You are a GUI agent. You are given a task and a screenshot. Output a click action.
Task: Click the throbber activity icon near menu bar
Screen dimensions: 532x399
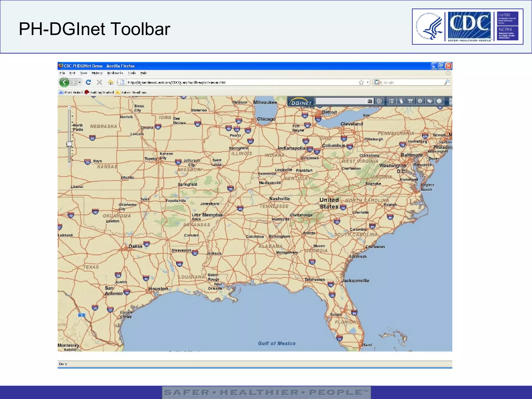(448, 73)
